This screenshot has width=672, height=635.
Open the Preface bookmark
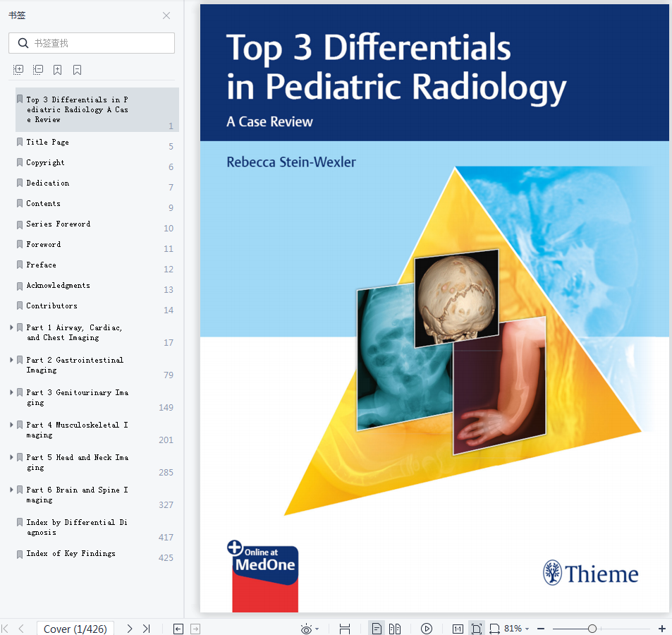(41, 265)
